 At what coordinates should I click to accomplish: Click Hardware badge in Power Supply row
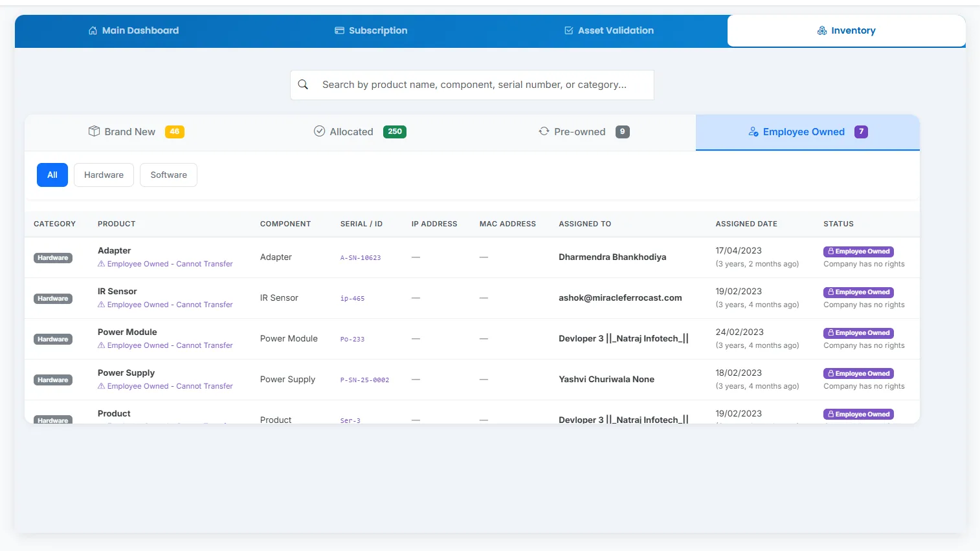point(53,380)
